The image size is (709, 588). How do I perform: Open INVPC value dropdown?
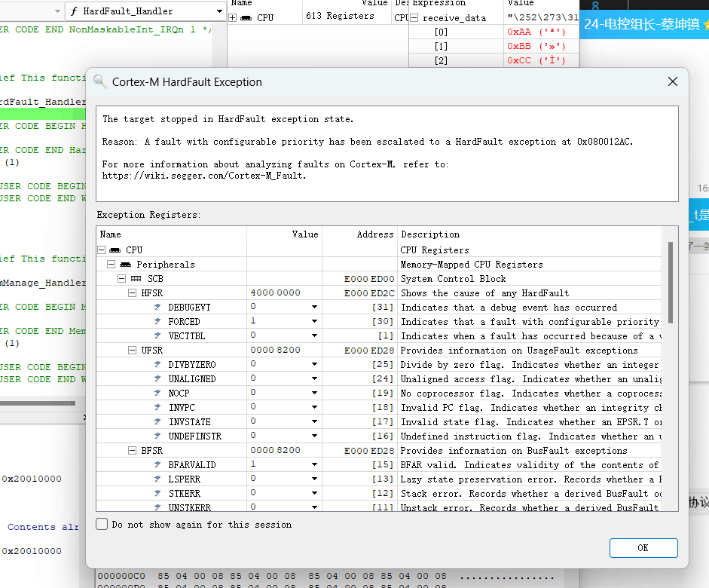[313, 408]
